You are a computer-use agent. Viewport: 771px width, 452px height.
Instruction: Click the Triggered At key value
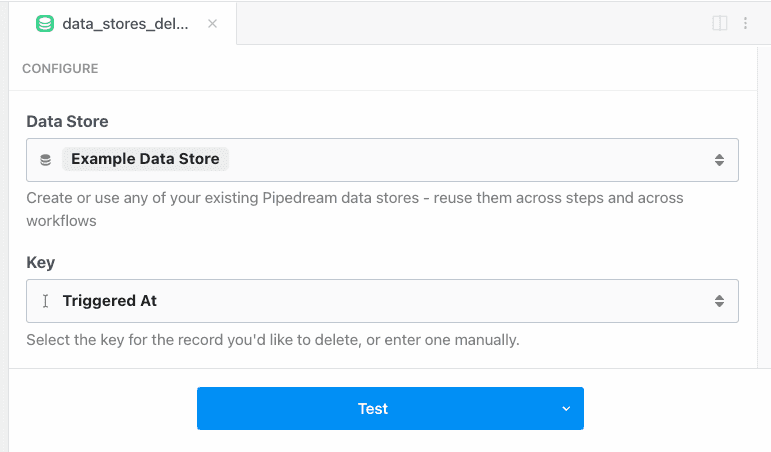coord(110,301)
